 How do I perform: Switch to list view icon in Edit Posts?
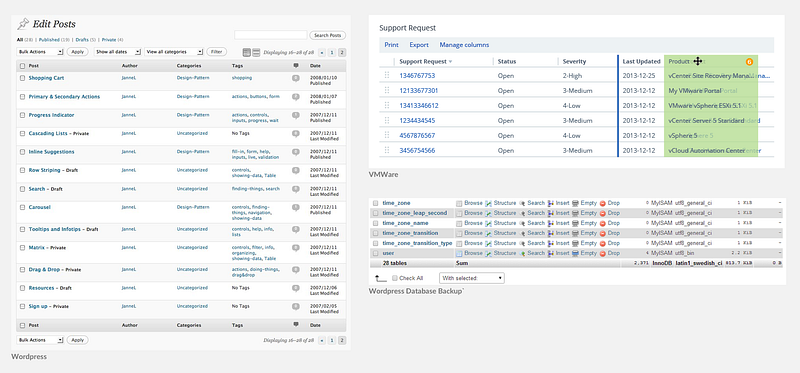tap(247, 52)
